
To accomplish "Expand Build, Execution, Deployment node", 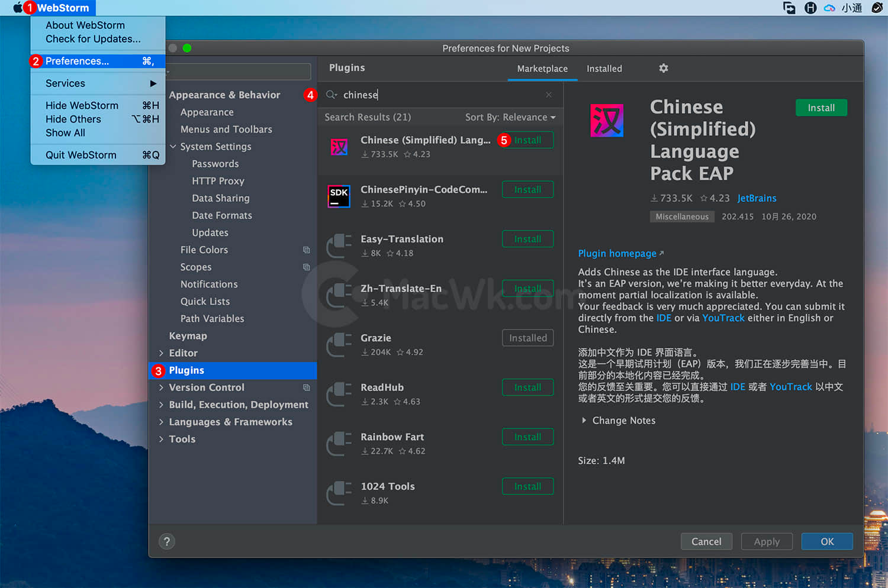I will coord(161,405).
